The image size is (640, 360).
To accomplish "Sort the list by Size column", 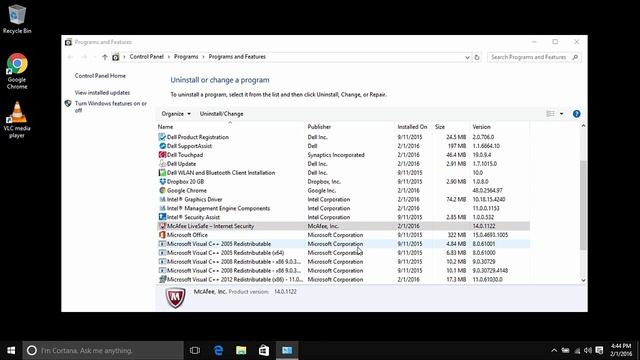I will coord(450,127).
